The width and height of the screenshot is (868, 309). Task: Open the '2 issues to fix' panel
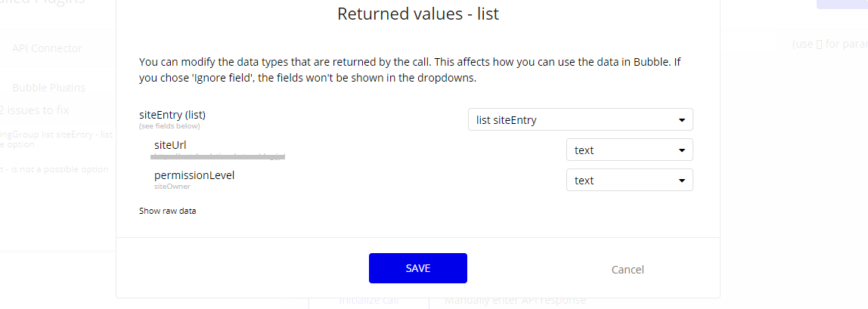point(34,110)
